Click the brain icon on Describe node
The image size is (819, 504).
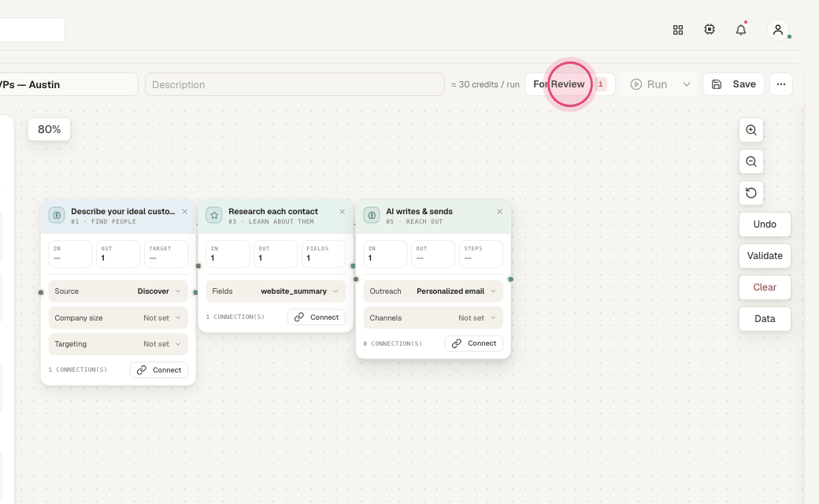57,215
